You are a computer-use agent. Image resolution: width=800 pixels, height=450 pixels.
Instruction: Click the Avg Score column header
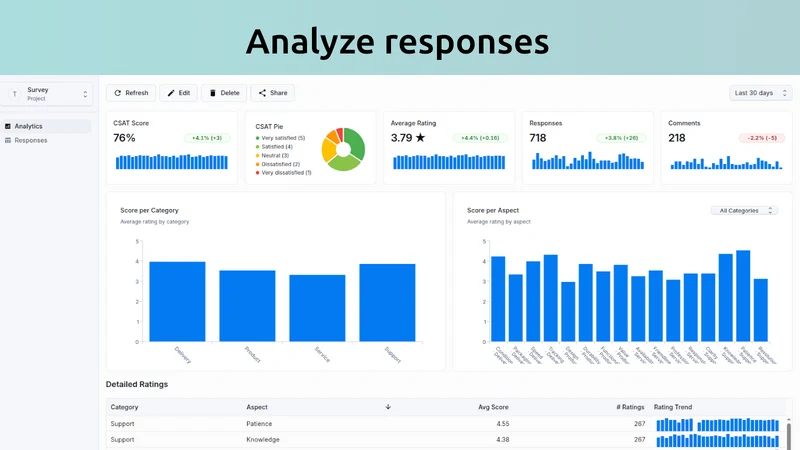point(493,407)
